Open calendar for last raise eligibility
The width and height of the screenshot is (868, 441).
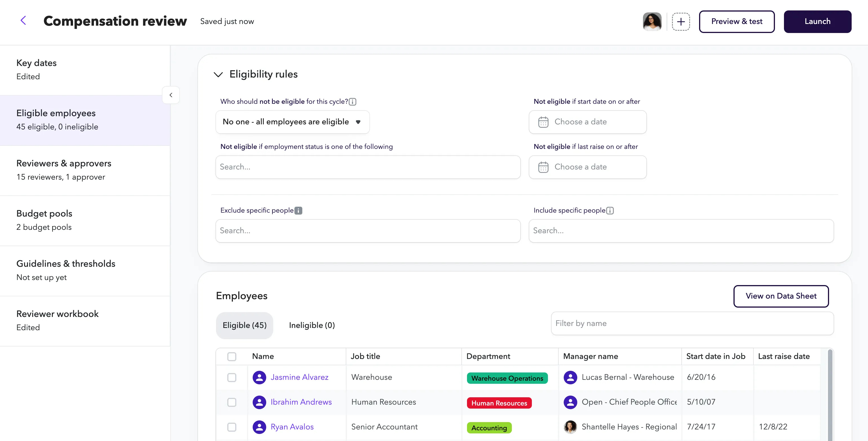[x=543, y=167]
